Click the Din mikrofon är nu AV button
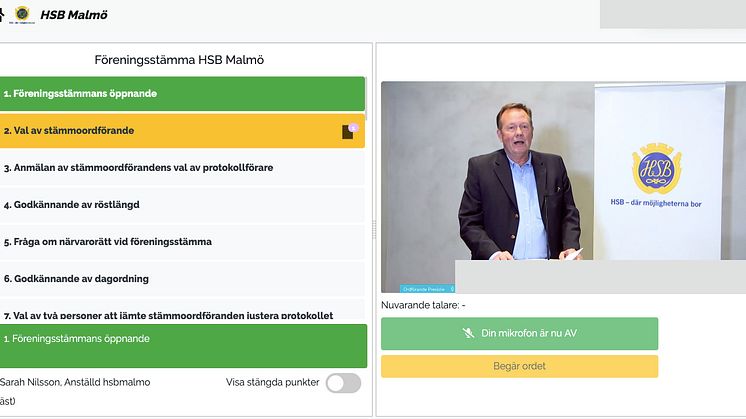Image resolution: width=746 pixels, height=419 pixels. tap(518, 334)
